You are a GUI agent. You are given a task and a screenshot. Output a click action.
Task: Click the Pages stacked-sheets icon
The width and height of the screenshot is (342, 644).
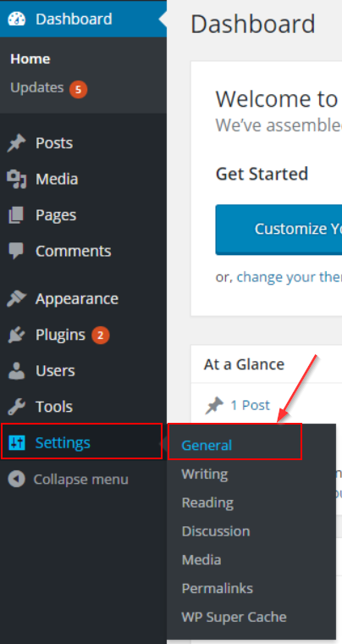(16, 215)
